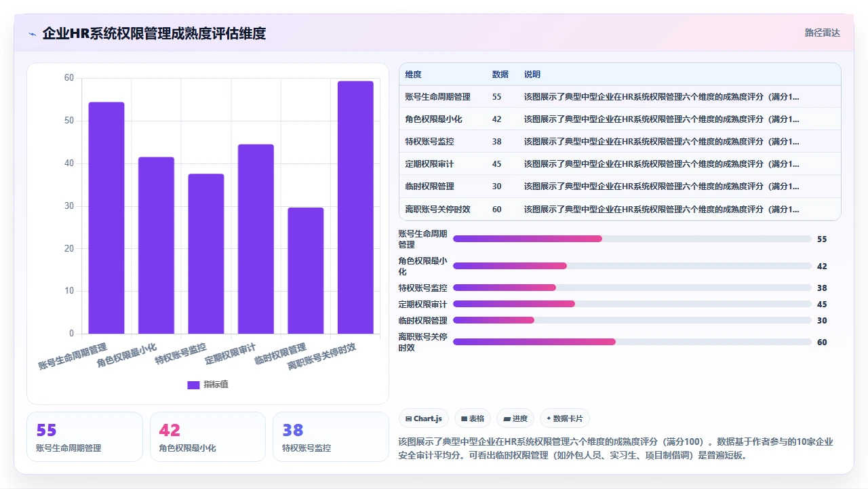868x489 pixels.
Task: Click the 路径雷达 label in header
Action: click(822, 33)
